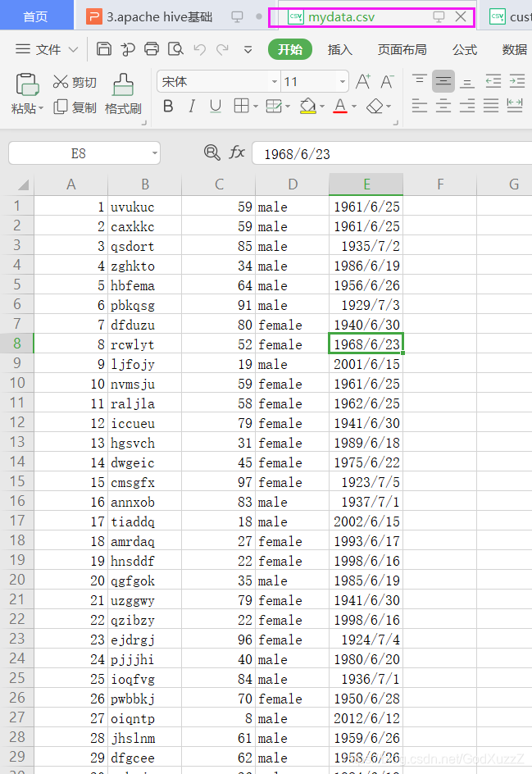Cut selection with scissors icon
The image size is (532, 774).
(60, 81)
